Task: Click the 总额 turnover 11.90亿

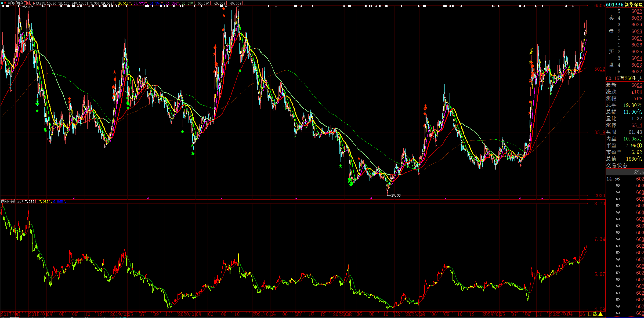Action: click(632, 112)
